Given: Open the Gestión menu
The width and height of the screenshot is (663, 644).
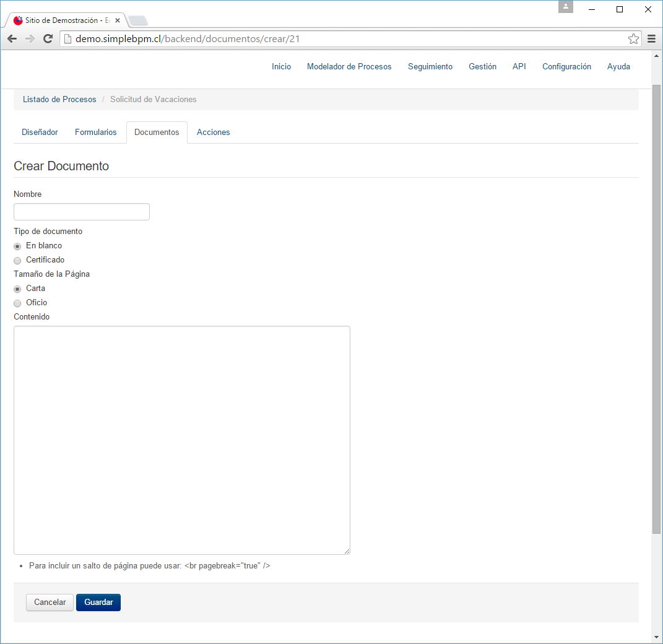Looking at the screenshot, I should [x=482, y=66].
